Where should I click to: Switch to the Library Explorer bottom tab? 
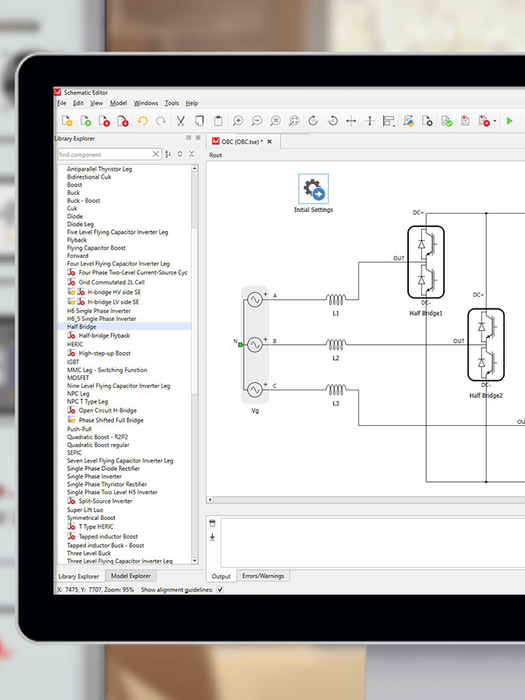click(79, 576)
